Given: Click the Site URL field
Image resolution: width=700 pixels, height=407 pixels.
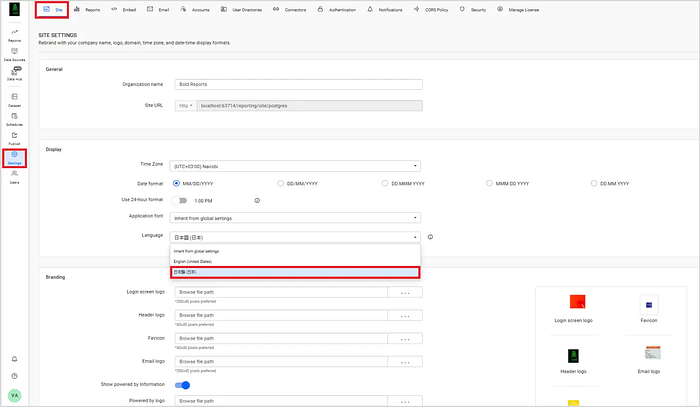Looking at the screenshot, I should tap(309, 105).
